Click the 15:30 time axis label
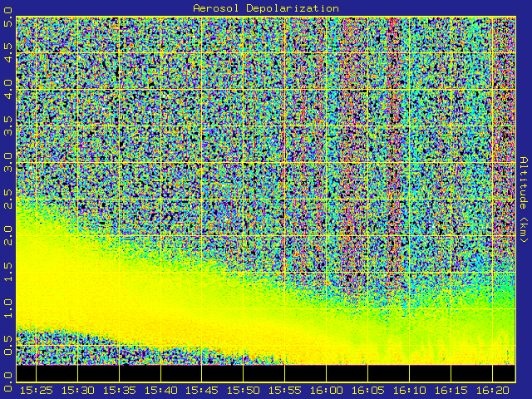Viewport: 532px width, 399px height. (77, 391)
